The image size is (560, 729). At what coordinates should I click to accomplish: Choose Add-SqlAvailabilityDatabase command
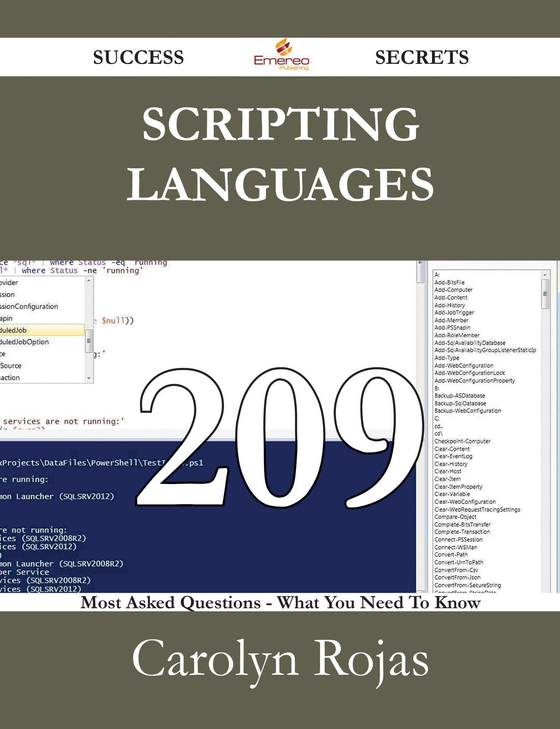(470, 343)
